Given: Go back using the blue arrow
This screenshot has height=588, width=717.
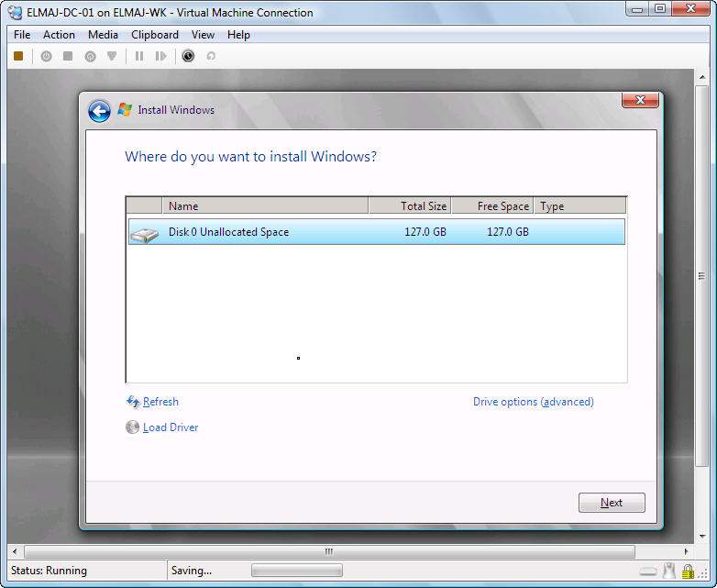Looking at the screenshot, I should tap(99, 111).
